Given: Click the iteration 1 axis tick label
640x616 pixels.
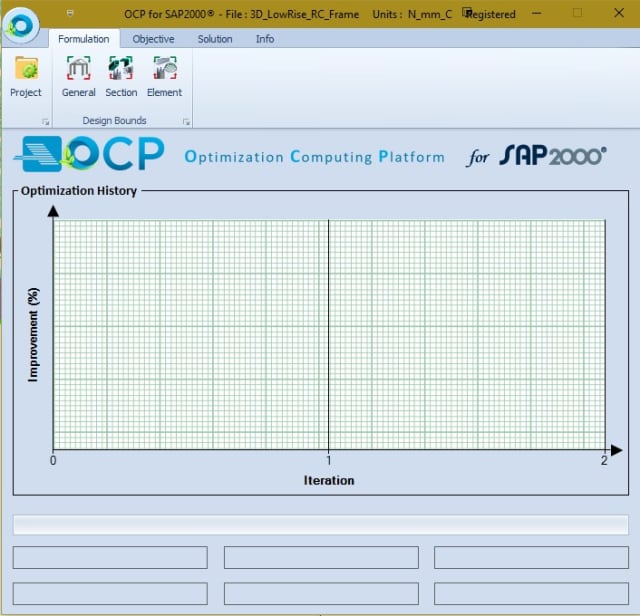Looking at the screenshot, I should pos(329,460).
